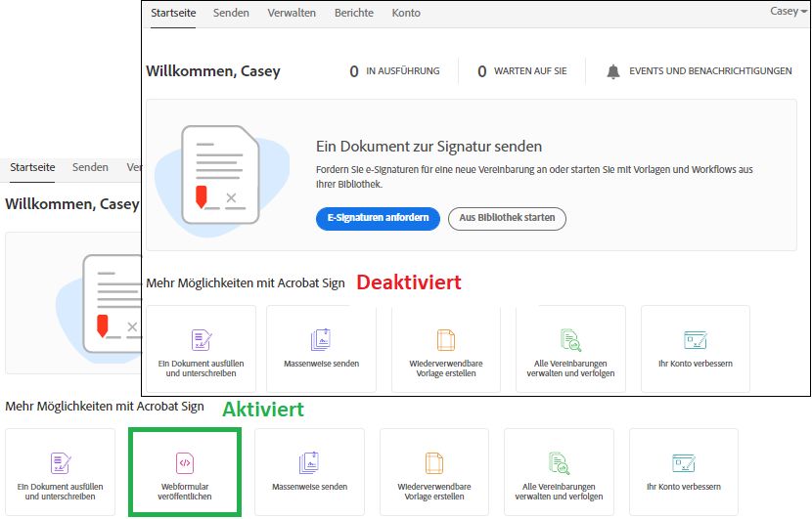Open Events und Benachrichtigungen link
The image size is (812, 519).
click(710, 71)
